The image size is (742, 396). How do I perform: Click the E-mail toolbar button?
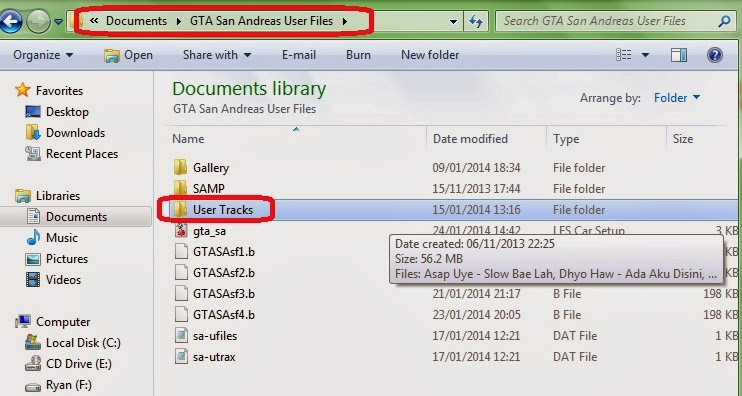click(x=299, y=55)
